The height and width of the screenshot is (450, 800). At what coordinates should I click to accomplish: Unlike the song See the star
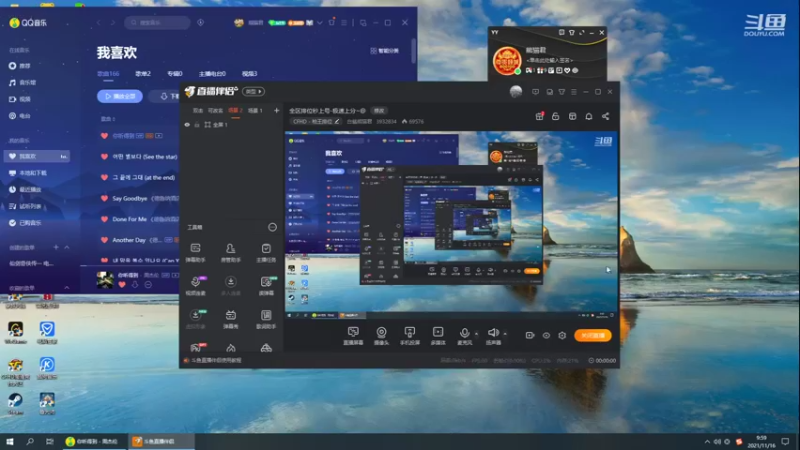click(104, 157)
